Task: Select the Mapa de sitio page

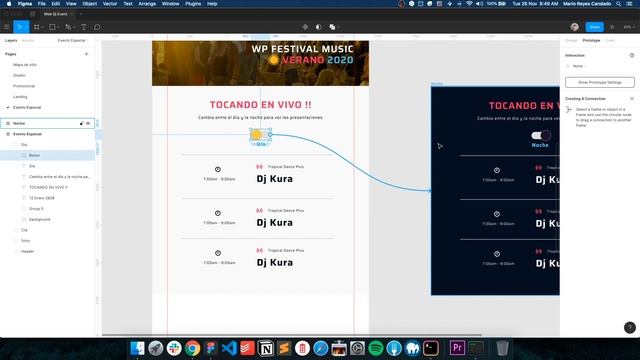Action: tap(24, 64)
